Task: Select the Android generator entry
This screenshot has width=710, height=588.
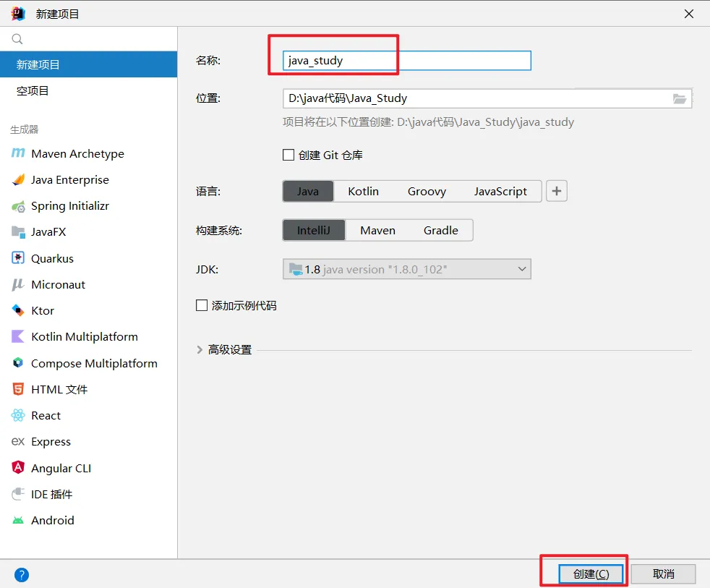Action: (x=89, y=520)
